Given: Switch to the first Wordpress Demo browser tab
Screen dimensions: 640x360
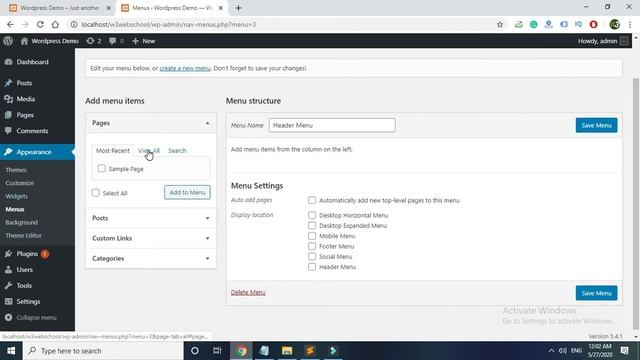Looking at the screenshot, I should [60, 8].
